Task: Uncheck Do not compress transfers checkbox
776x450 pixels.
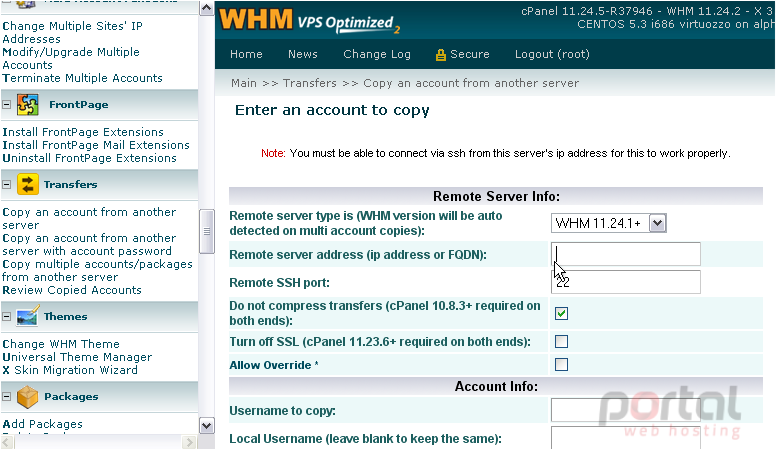Action: 561,313
